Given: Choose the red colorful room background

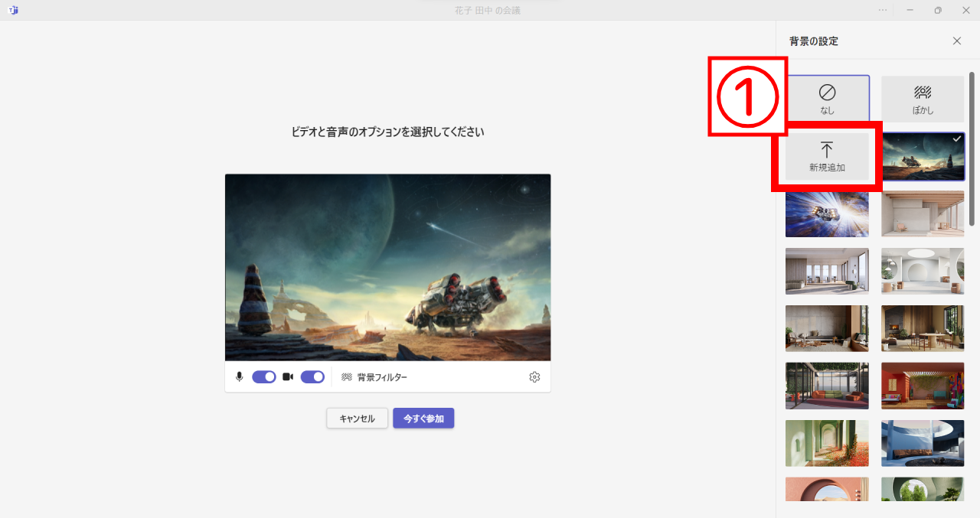Looking at the screenshot, I should pyautogui.click(x=923, y=386).
